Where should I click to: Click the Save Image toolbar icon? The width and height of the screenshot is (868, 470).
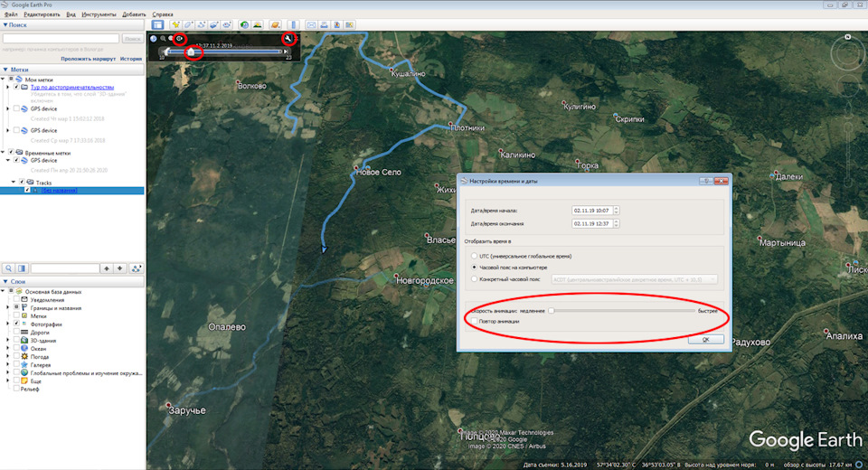[x=336, y=25]
